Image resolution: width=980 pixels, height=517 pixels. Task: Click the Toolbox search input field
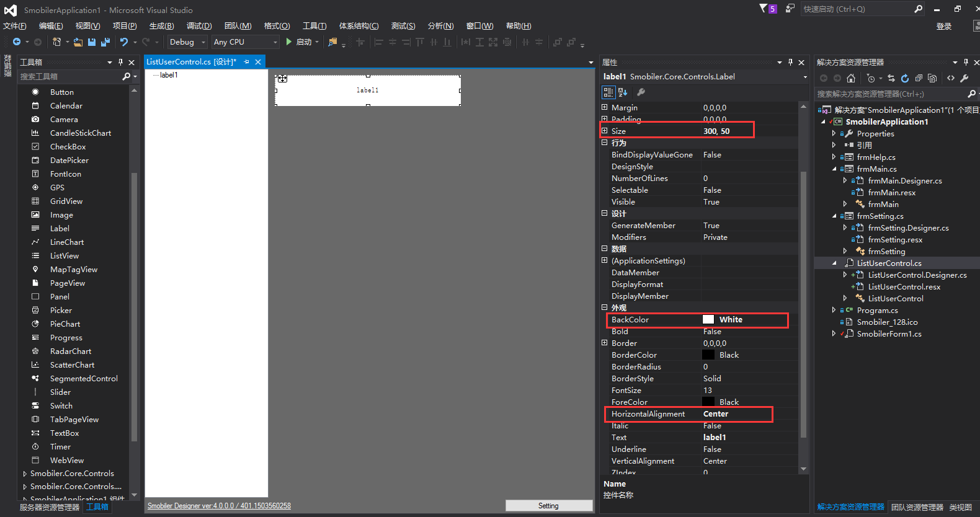pyautogui.click(x=70, y=76)
